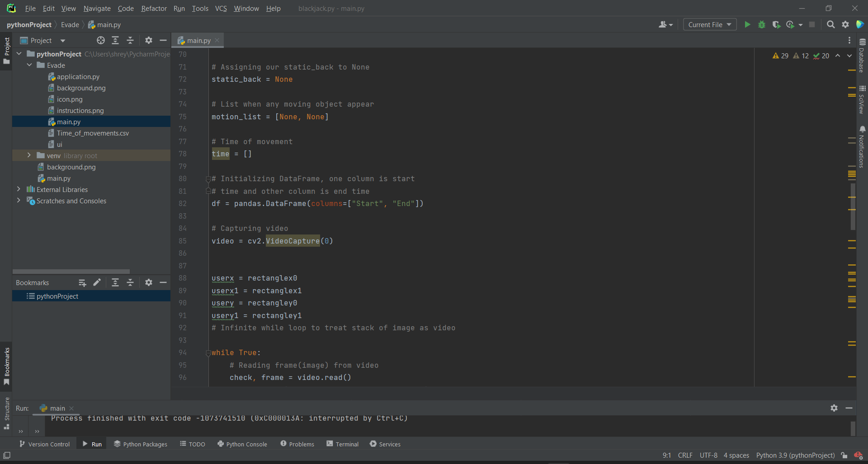
Task: Open Bookmarks panel settings gear
Action: click(x=149, y=283)
